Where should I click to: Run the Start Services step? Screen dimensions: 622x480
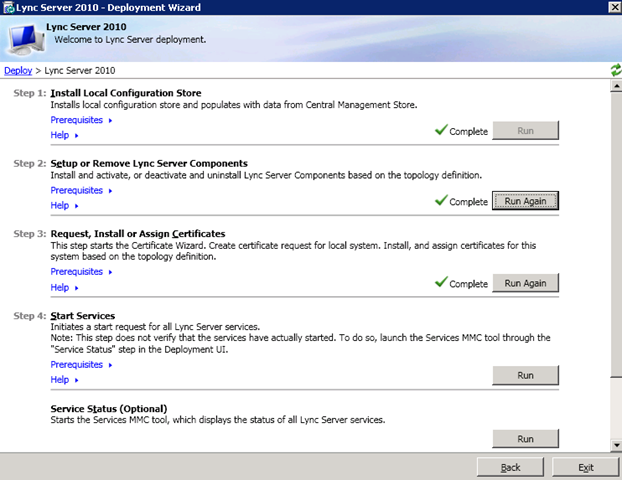pos(525,376)
